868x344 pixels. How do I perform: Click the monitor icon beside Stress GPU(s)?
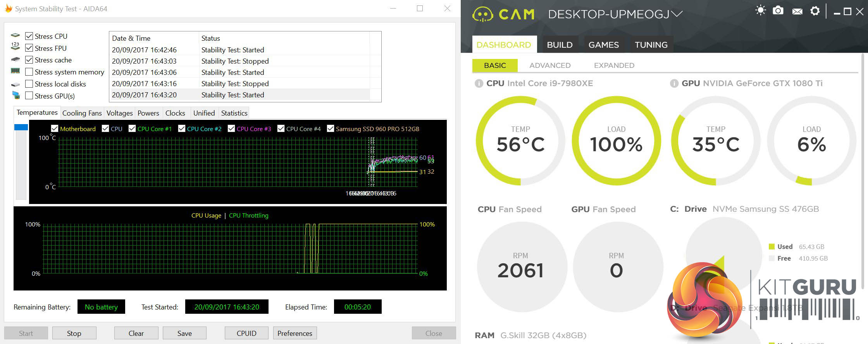coord(15,95)
